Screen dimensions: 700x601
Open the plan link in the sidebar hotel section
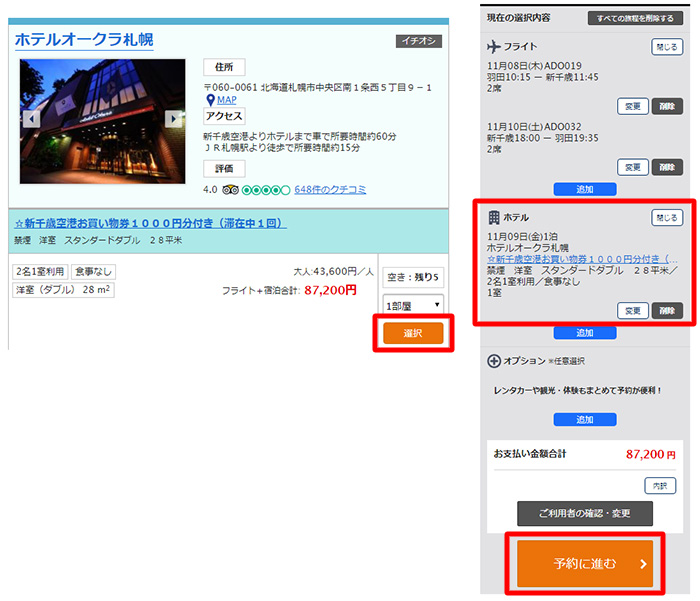583,259
